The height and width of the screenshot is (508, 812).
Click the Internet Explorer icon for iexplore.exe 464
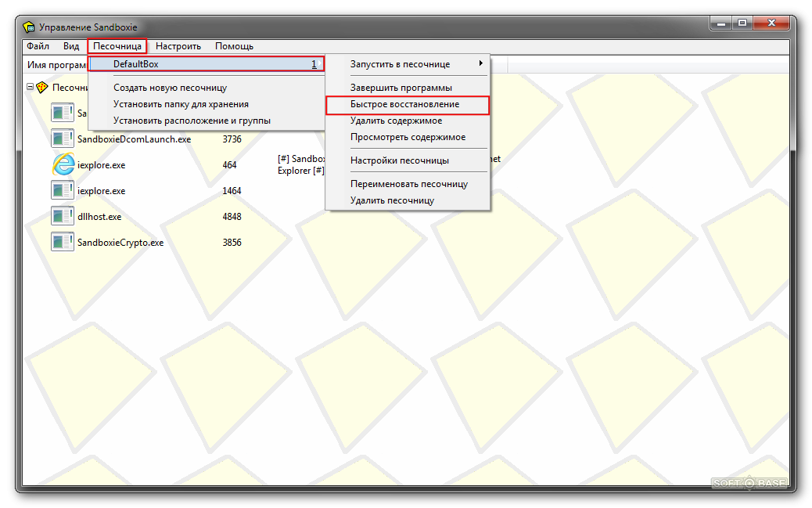click(x=63, y=164)
